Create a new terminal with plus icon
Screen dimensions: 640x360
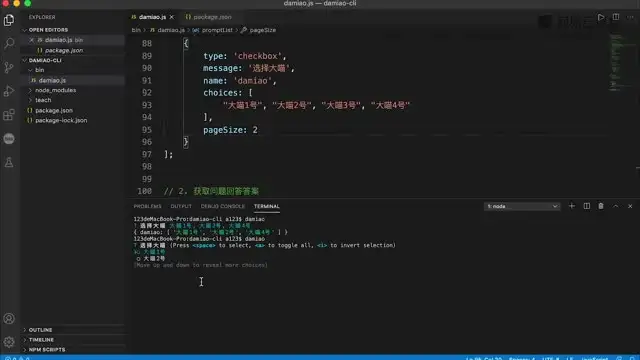(x=571, y=206)
